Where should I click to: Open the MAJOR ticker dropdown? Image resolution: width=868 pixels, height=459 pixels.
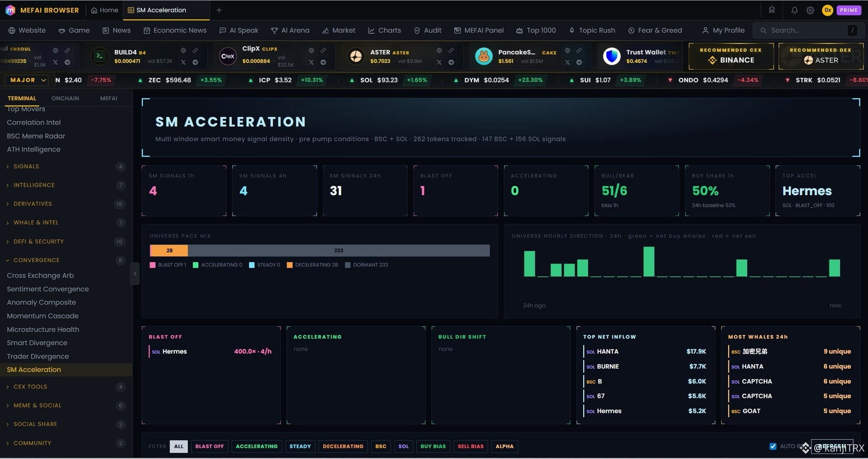coord(26,80)
